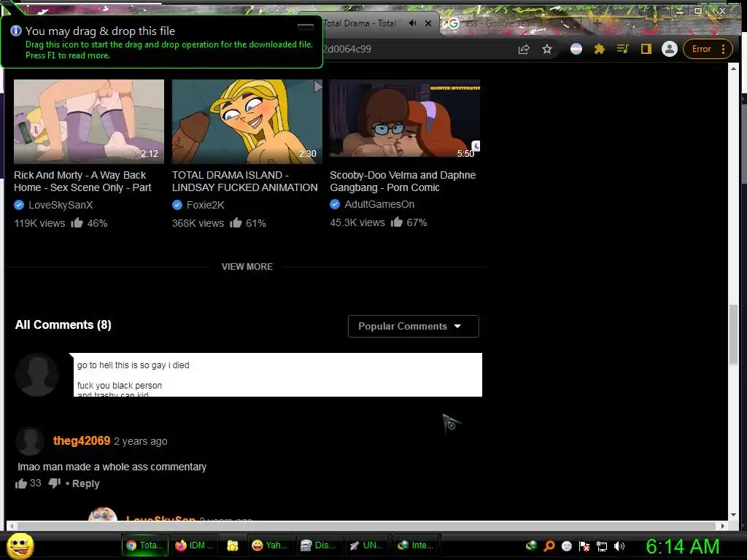Open the media control playlist icon
Image resolution: width=747 pixels, height=560 pixels.
click(x=623, y=49)
